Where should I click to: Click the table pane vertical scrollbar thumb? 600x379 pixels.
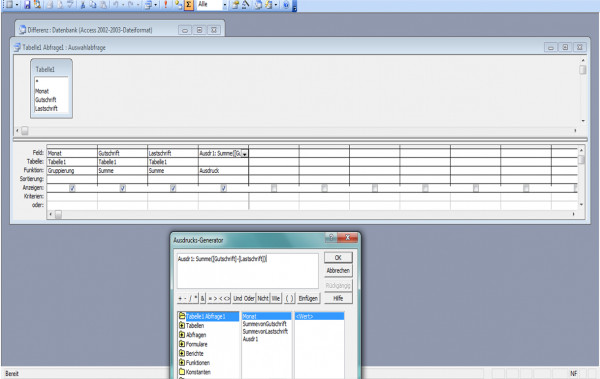coord(583,70)
